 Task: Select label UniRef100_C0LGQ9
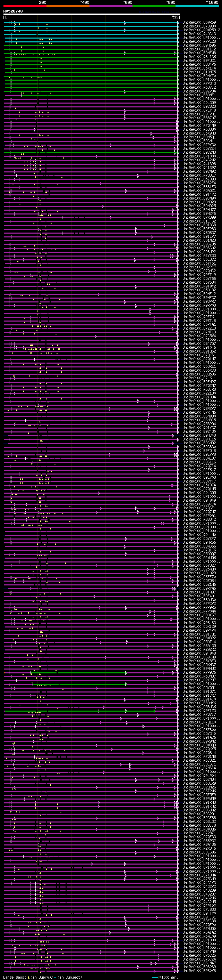point(199,103)
